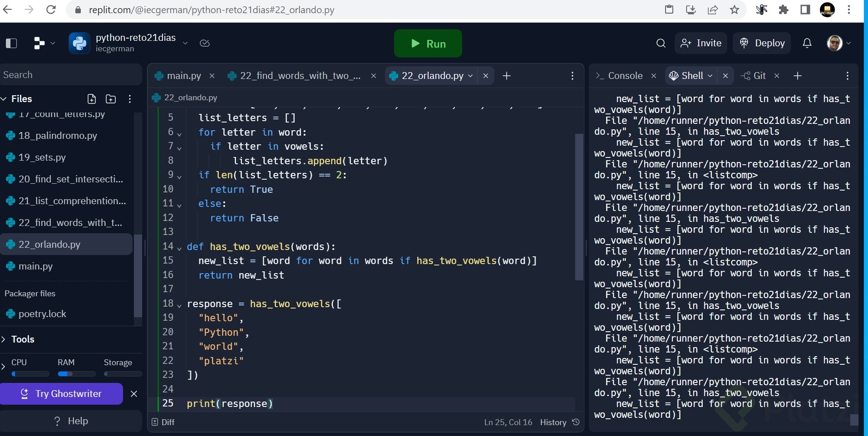Viewport: 868px width, 436px height.
Task: Close the Git tab
Action: point(777,76)
